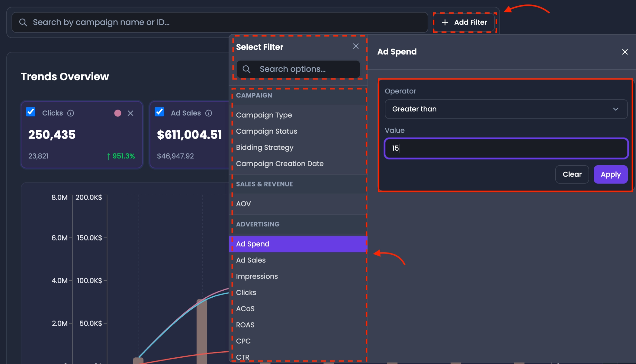The height and width of the screenshot is (364, 636).
Task: Click the Search options input box
Action: coord(298,69)
